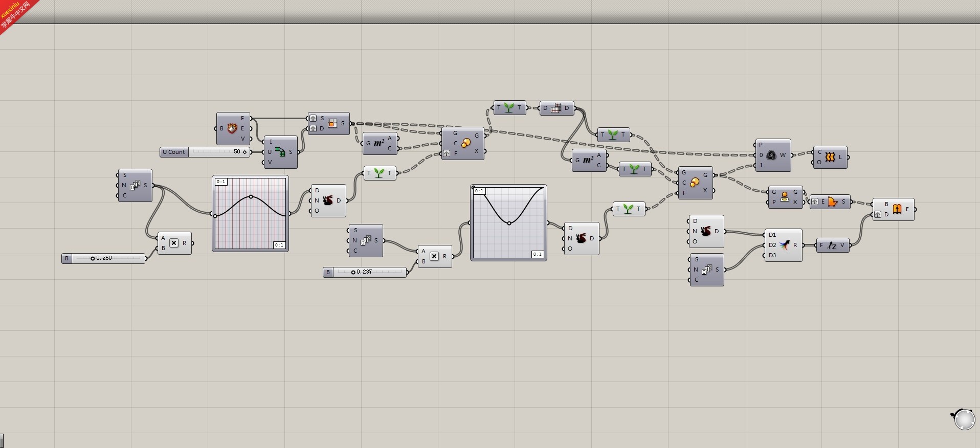Click the Series component near the 0.237 slider

coord(366,240)
